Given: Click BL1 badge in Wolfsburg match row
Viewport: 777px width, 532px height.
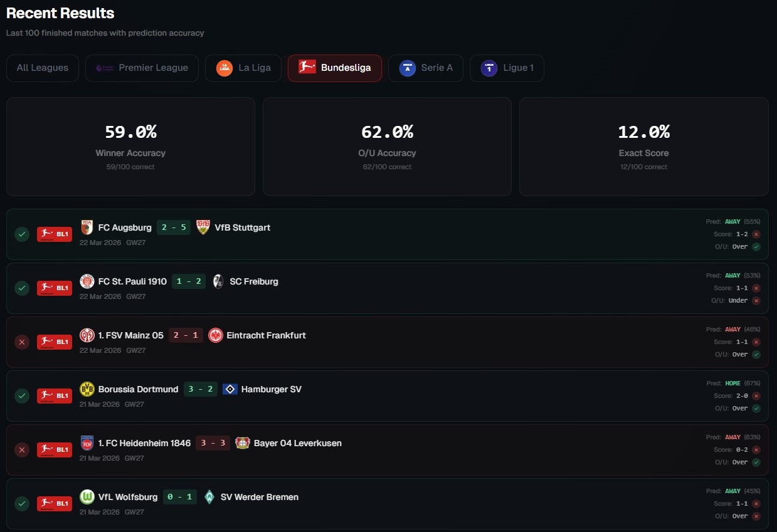Looking at the screenshot, I should click(x=55, y=504).
